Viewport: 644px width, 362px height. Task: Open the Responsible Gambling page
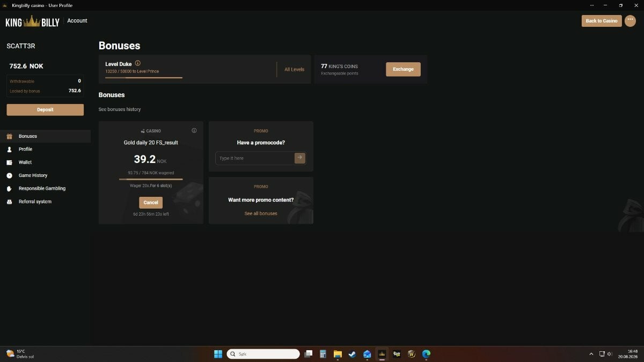coord(45,188)
